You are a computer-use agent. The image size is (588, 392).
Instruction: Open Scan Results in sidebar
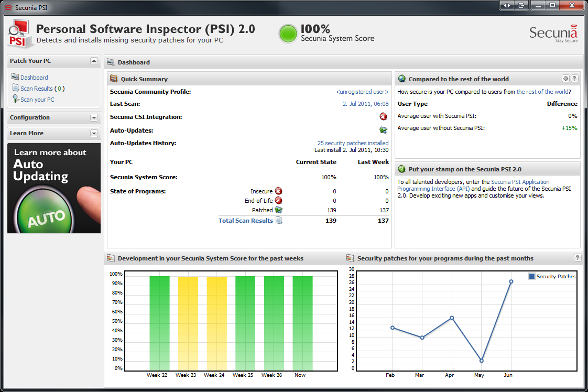36,89
